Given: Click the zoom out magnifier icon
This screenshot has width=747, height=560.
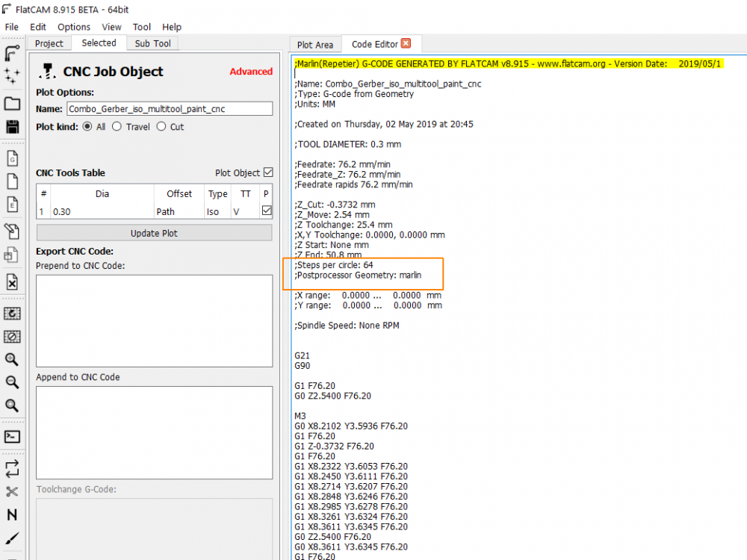Looking at the screenshot, I should pos(12,382).
